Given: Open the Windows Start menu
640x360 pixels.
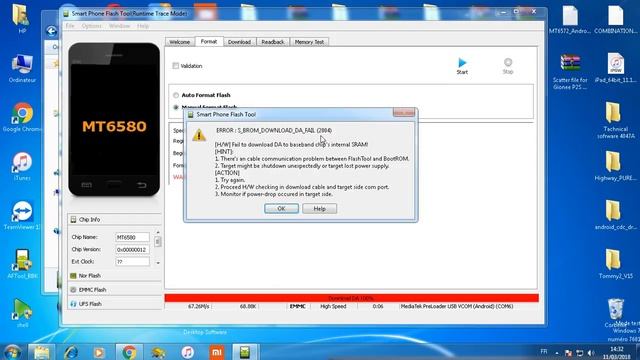Looking at the screenshot, I should (x=12, y=352).
